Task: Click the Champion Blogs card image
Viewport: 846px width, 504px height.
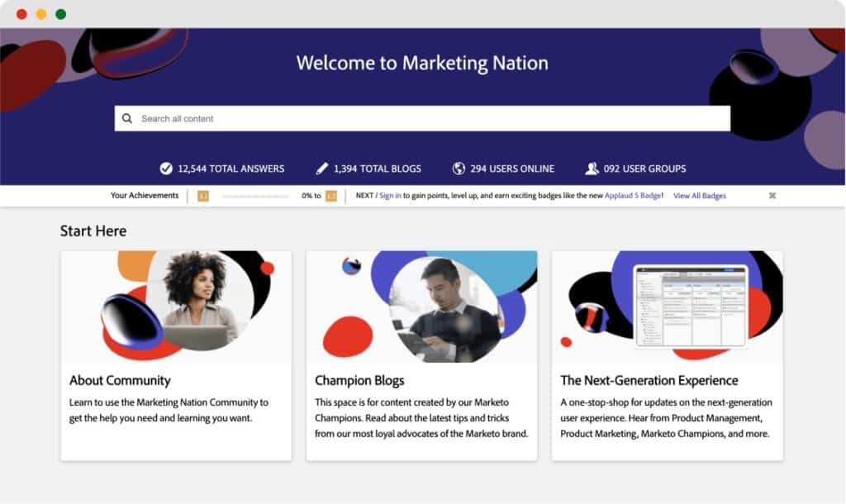Action: tap(422, 307)
